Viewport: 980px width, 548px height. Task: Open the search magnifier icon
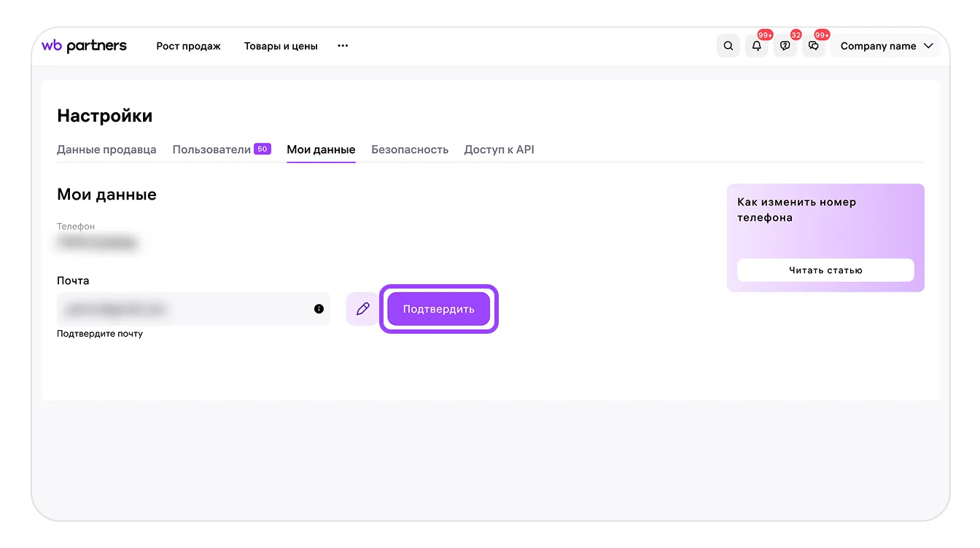coord(728,46)
